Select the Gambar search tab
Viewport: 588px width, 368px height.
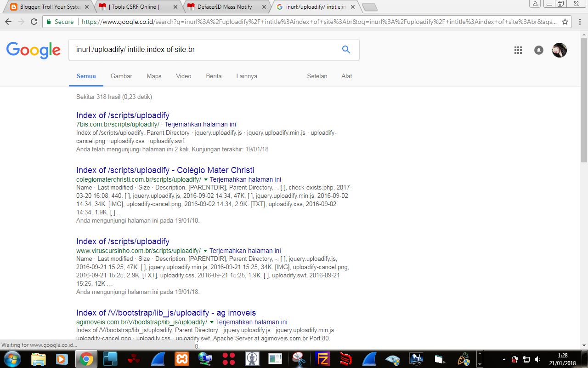(121, 76)
